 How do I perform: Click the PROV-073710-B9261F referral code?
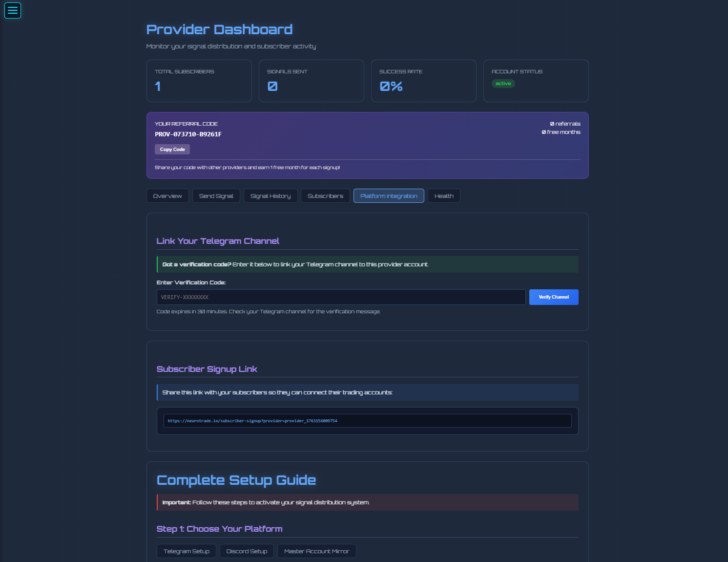[188, 134]
